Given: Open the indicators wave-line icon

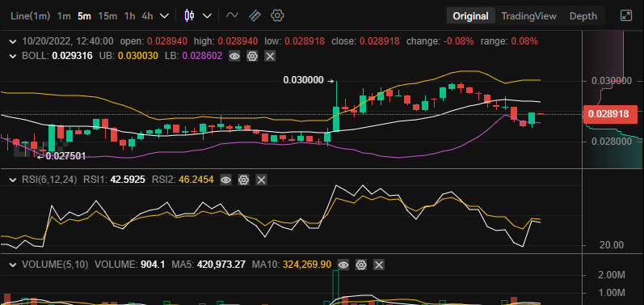Looking at the screenshot, I should 232,15.
